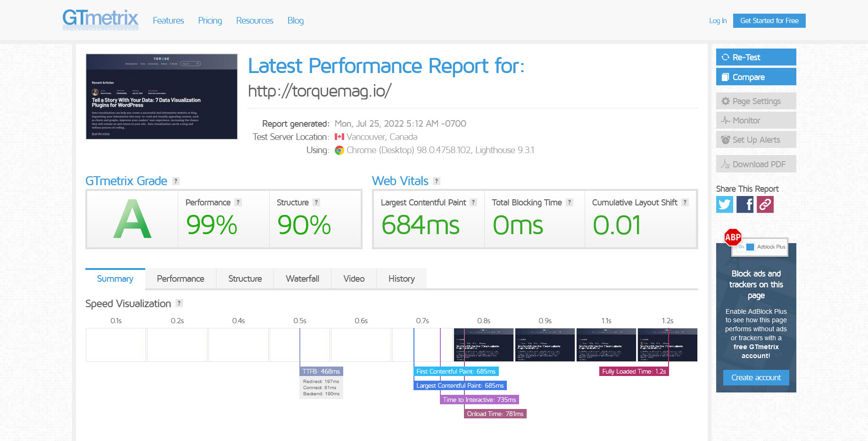Viewport: 868px width, 441px height.
Task: Go to the Blog nav link
Action: [296, 20]
